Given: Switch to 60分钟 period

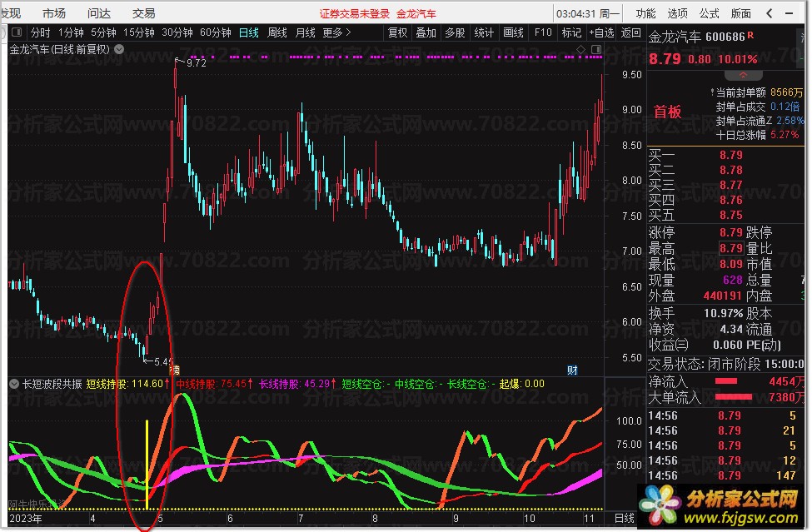Looking at the screenshot, I should tap(216, 32).
